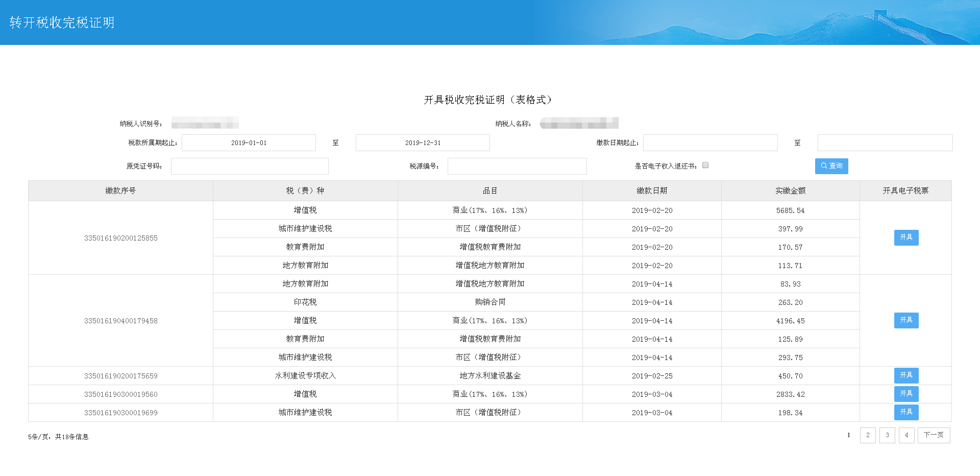The image size is (980, 476).
Task: Click amount 170.57 cell
Action: coord(791,247)
